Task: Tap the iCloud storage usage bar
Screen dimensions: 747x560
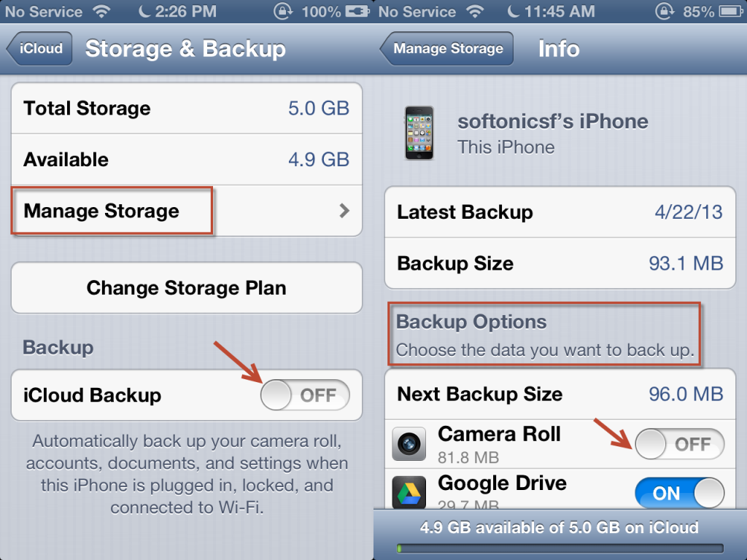Action: click(x=560, y=548)
